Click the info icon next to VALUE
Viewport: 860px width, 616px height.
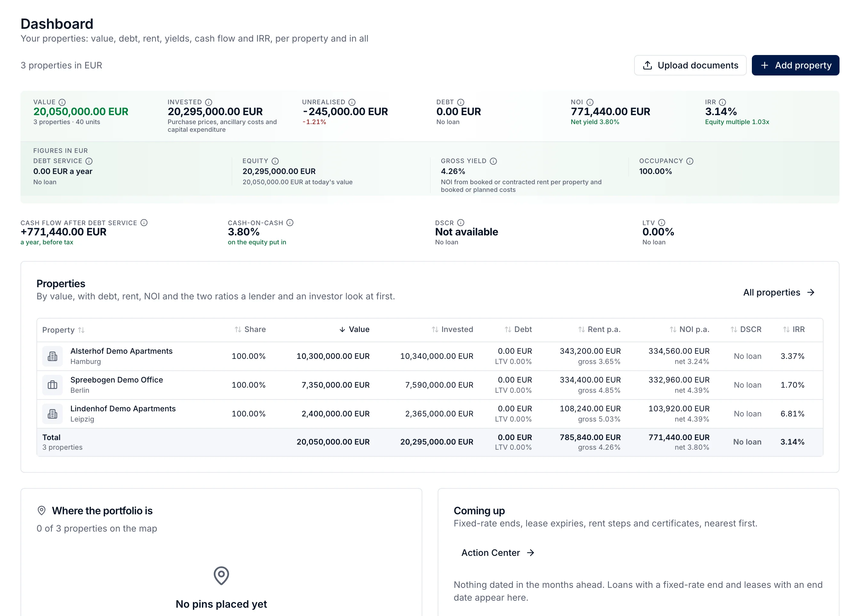pos(62,102)
